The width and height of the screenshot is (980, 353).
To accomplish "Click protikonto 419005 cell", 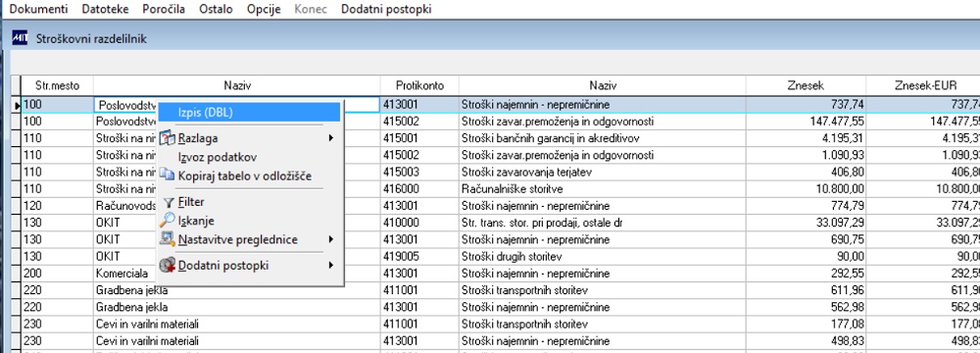I will click(x=419, y=256).
